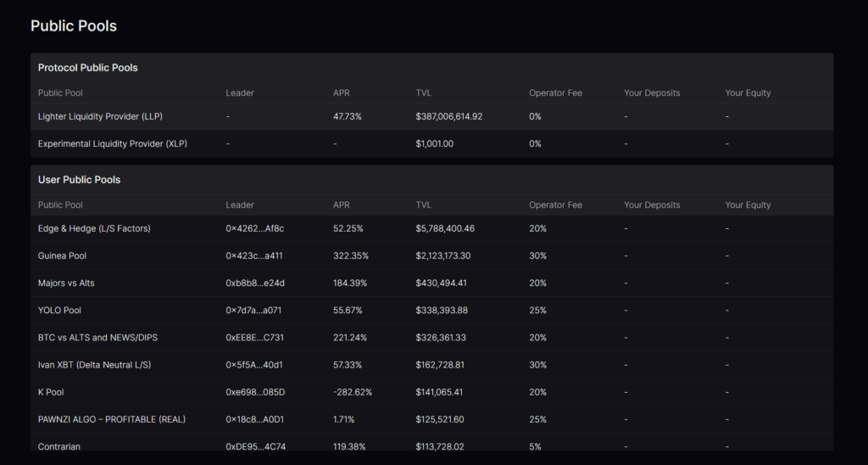Viewport: 868px width, 465px height.
Task: Open PAWNZI ALGO – PROFITABLE (REAL) pool
Action: point(112,419)
